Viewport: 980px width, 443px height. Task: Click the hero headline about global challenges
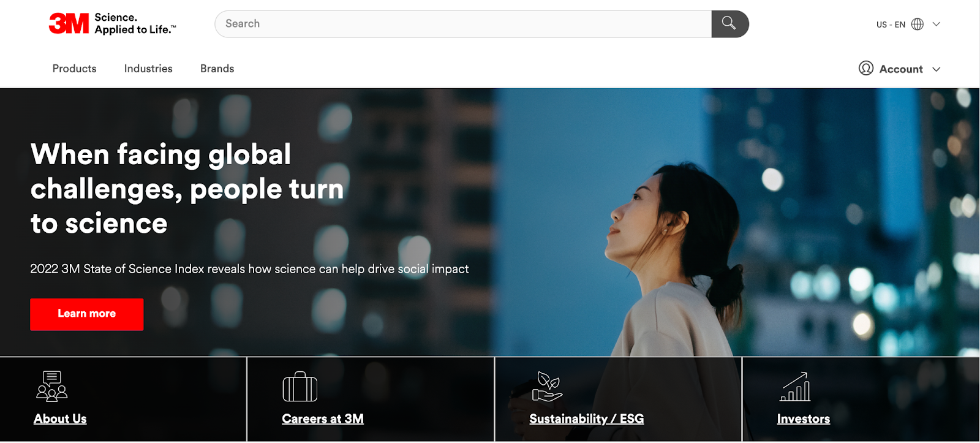coord(187,189)
